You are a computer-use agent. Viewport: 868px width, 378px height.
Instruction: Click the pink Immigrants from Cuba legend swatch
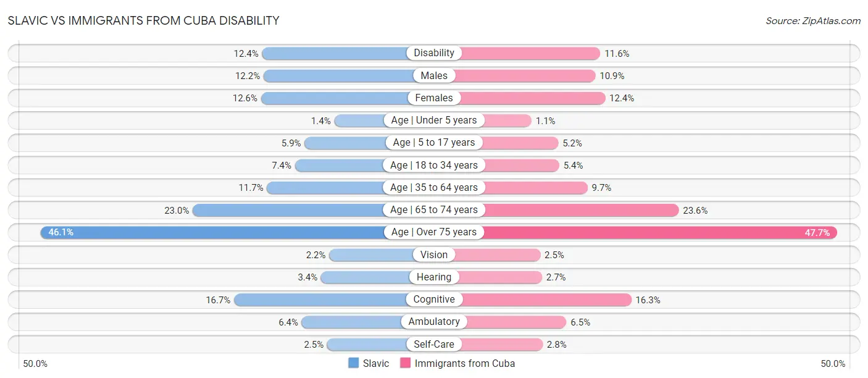(405, 363)
